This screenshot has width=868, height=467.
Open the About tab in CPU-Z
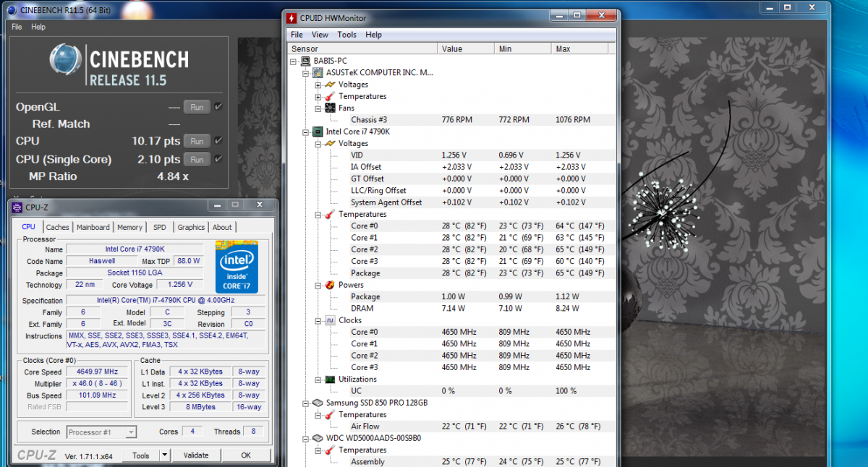(222, 227)
